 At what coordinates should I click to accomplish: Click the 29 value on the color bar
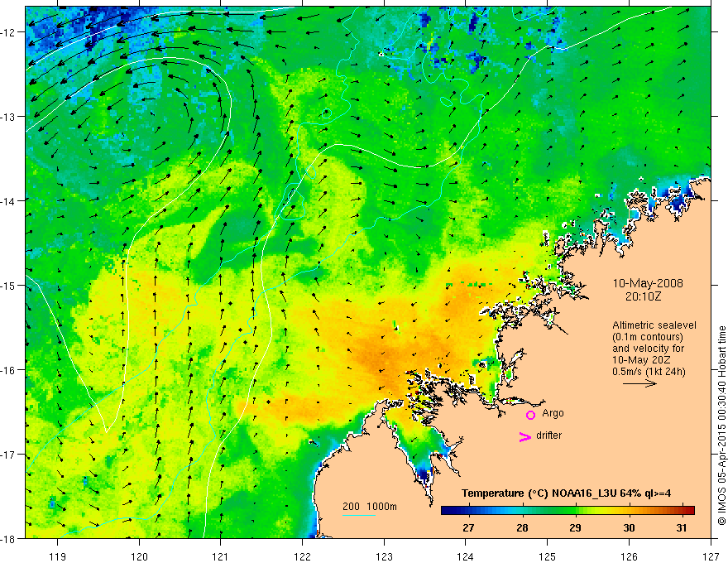pyautogui.click(x=575, y=527)
